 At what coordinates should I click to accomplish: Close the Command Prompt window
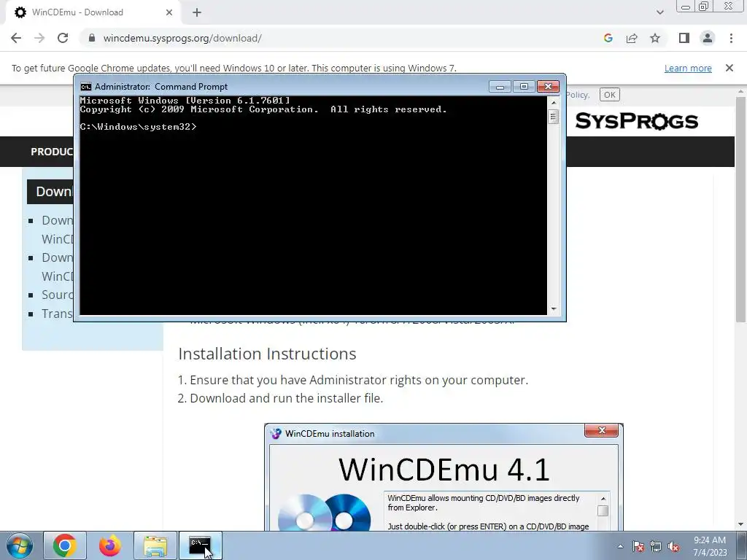(548, 86)
